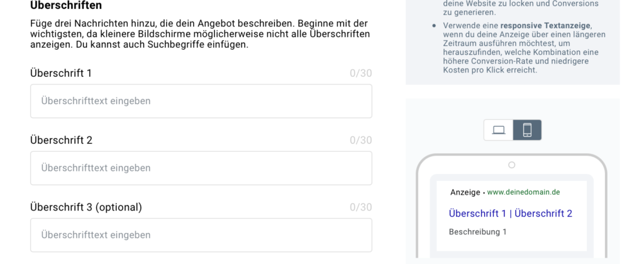644x264 pixels.
Task: Select the mobile phone preview icon
Action: tap(528, 130)
